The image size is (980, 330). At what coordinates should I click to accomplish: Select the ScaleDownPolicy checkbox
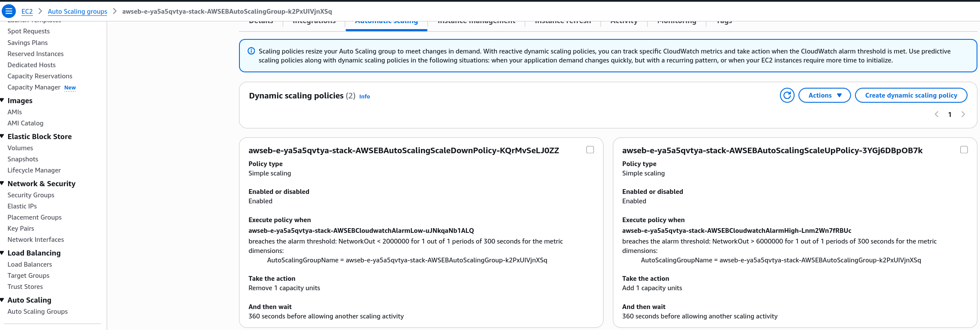click(590, 150)
